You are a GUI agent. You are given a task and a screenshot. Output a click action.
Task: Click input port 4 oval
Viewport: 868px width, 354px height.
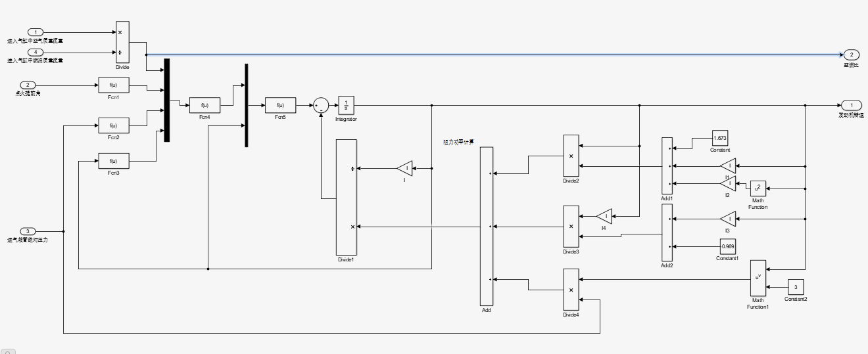point(36,52)
